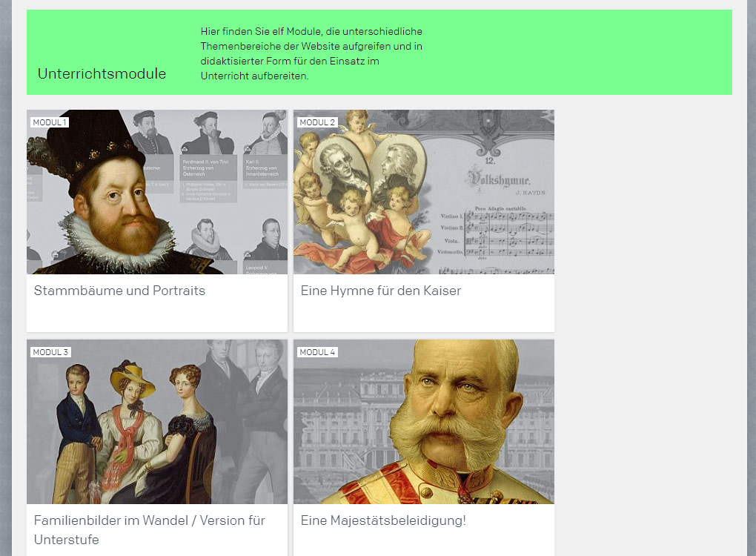Open the Stammbäume und Portraits module title

click(119, 291)
